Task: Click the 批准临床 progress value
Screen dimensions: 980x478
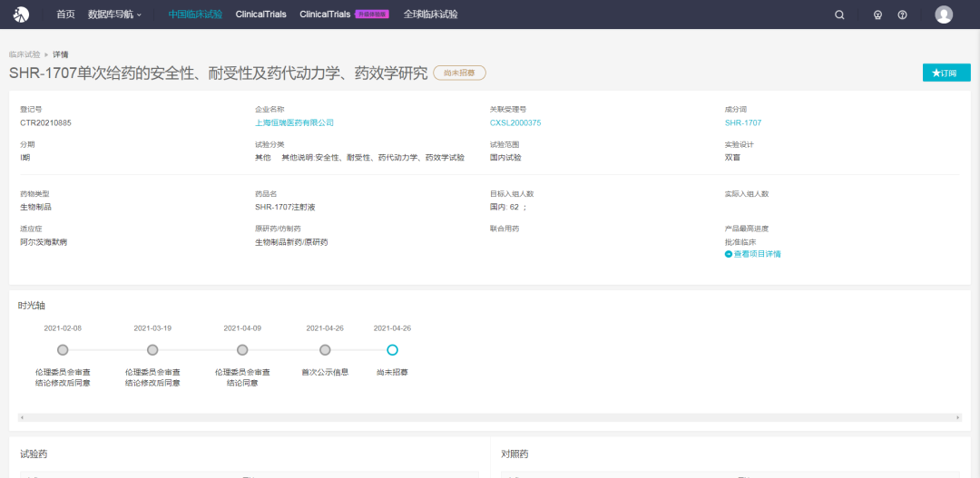Action: coord(740,242)
